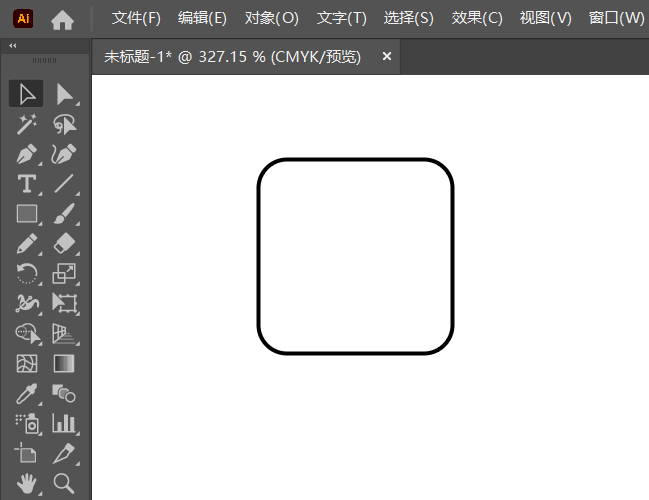649x500 pixels.
Task: Choose the Lasso tool
Action: [65, 124]
